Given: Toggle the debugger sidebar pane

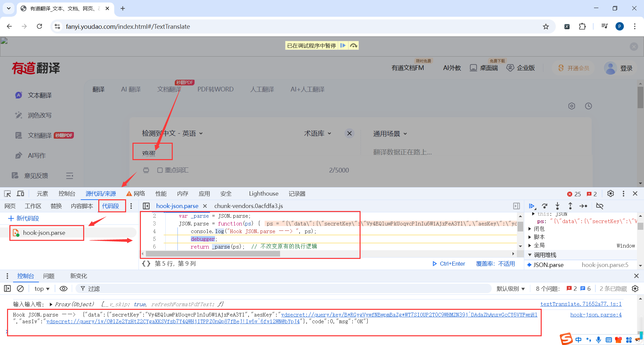Looking at the screenshot, I should coord(517,206).
